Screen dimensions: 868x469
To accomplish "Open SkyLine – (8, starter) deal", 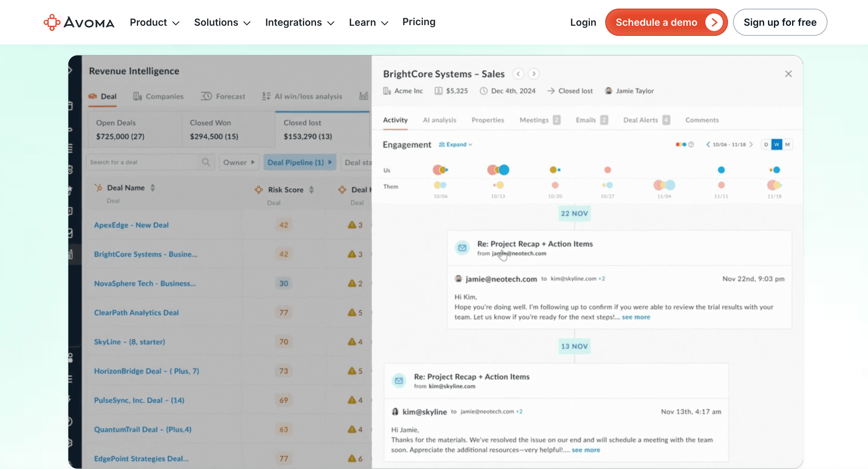I will click(129, 342).
